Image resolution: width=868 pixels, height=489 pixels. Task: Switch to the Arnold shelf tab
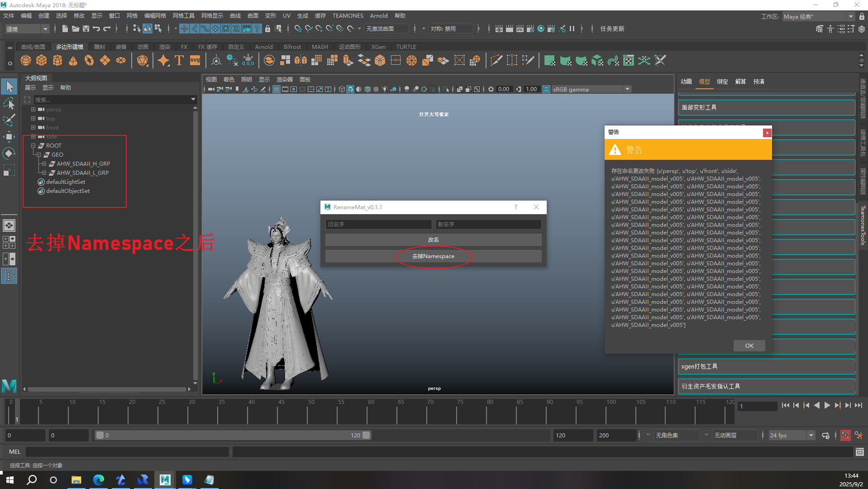pyautogui.click(x=263, y=47)
